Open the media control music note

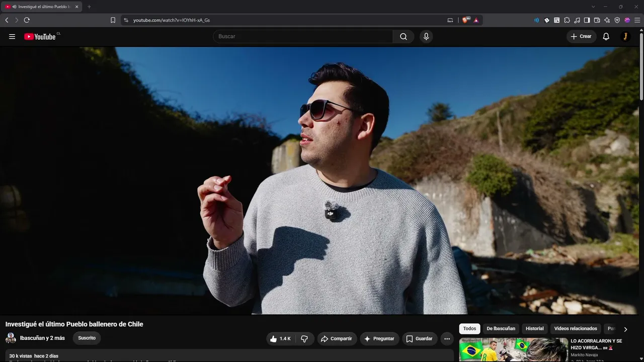pos(577,20)
